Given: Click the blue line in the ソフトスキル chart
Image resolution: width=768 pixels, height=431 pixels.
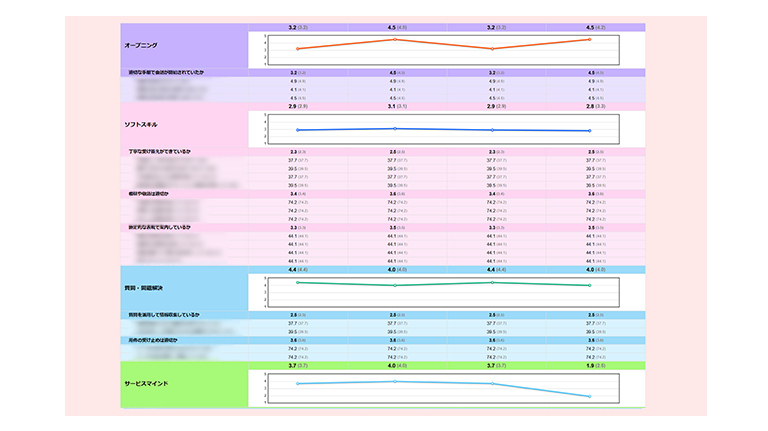Looking at the screenshot, I should pos(345,129).
